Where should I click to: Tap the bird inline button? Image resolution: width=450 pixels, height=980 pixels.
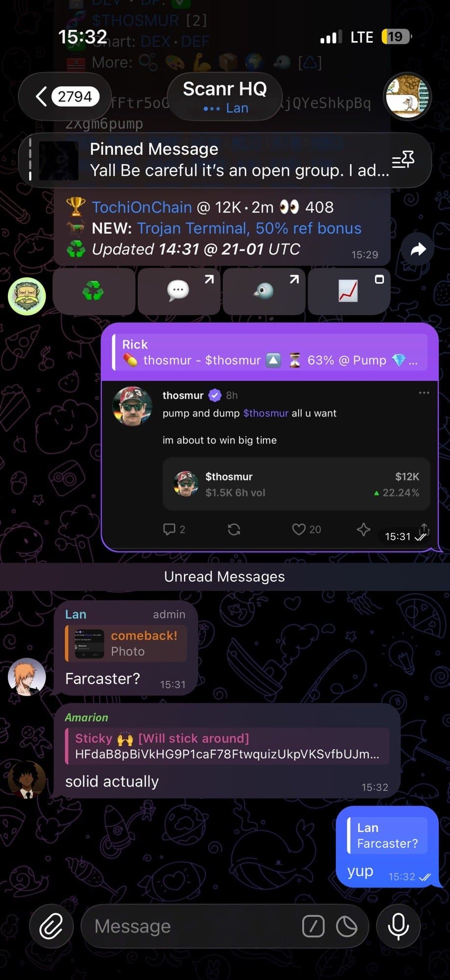pos(263,291)
